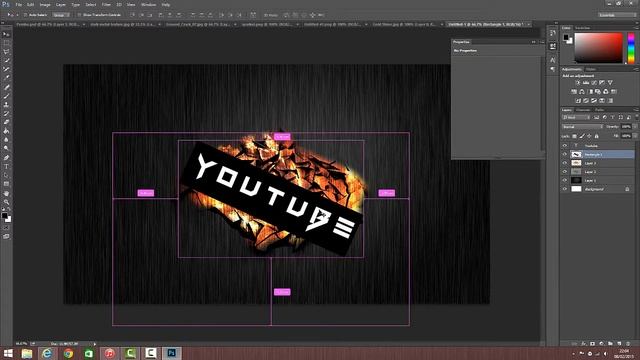Select Layer 3 thumbnail in Layers panel
640x360 pixels.
(x=576, y=163)
